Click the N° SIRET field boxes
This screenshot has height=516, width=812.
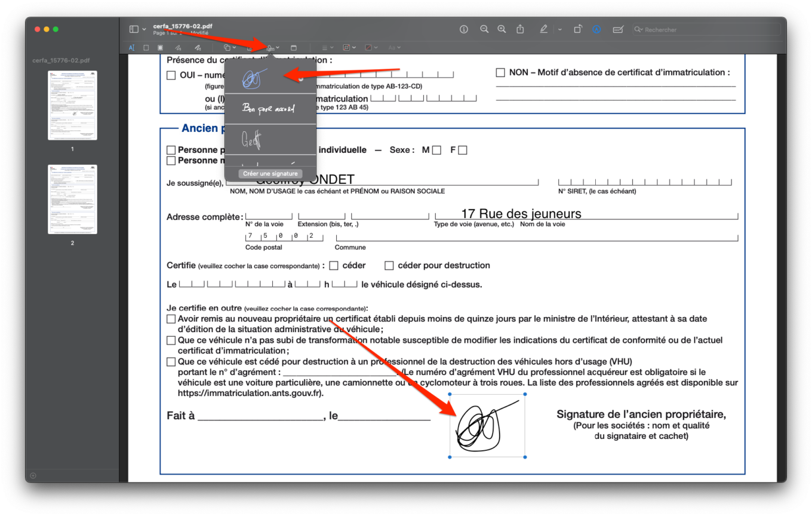pyautogui.click(x=645, y=182)
